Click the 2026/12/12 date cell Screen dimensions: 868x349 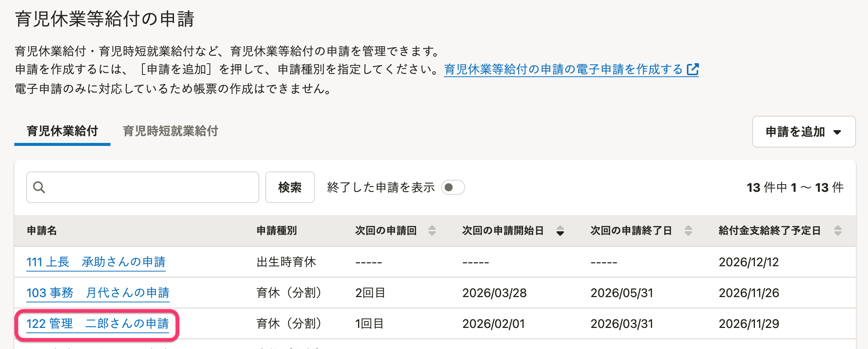point(749,262)
